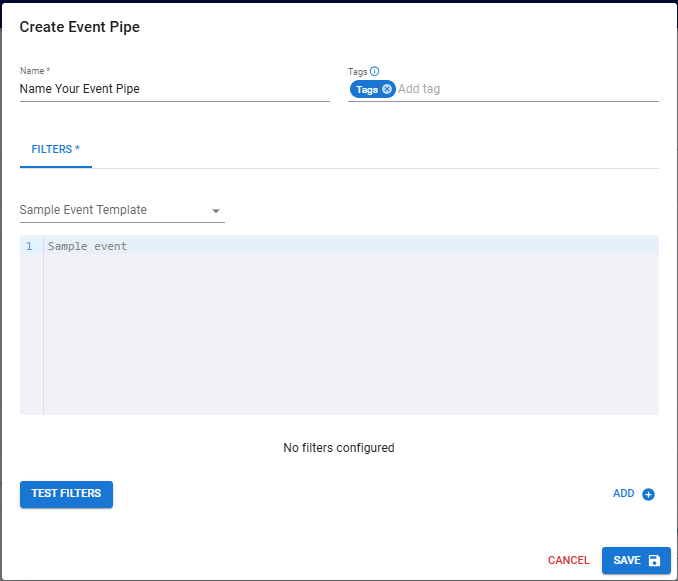678x581 pixels.
Task: Click the CANCEL button
Action: [568, 561]
